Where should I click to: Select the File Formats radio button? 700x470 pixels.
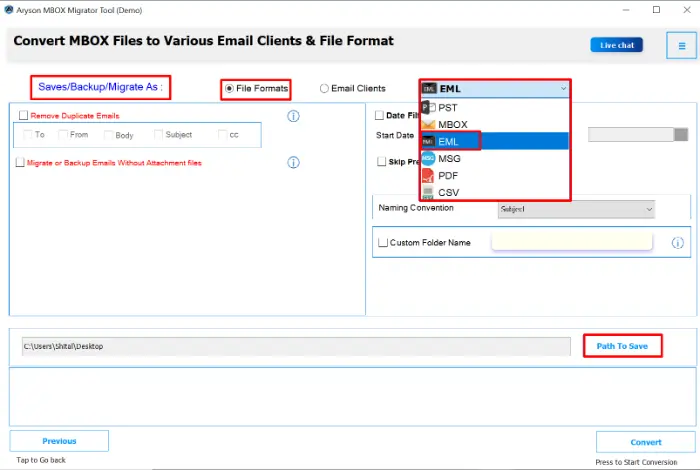tap(229, 88)
